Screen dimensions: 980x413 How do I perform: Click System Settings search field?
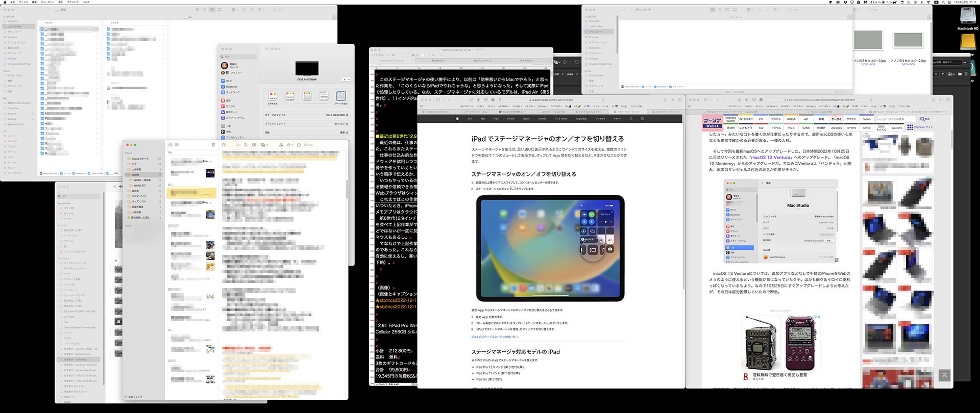pos(239,57)
